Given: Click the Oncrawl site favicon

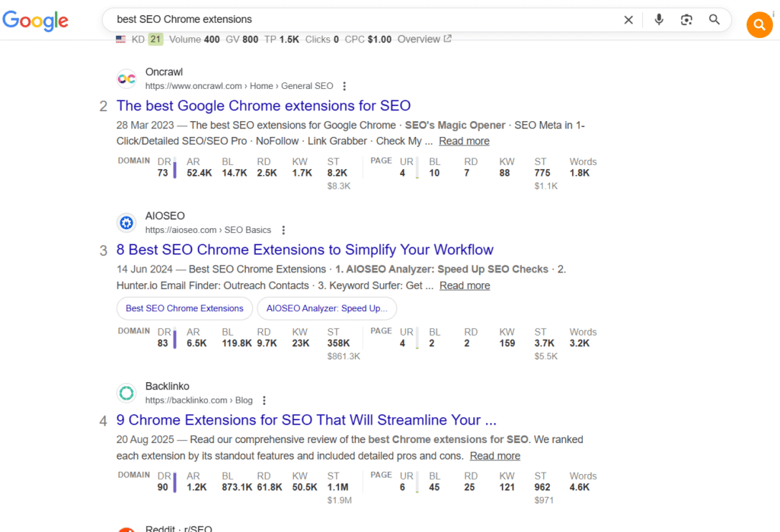Looking at the screenshot, I should coord(126,79).
